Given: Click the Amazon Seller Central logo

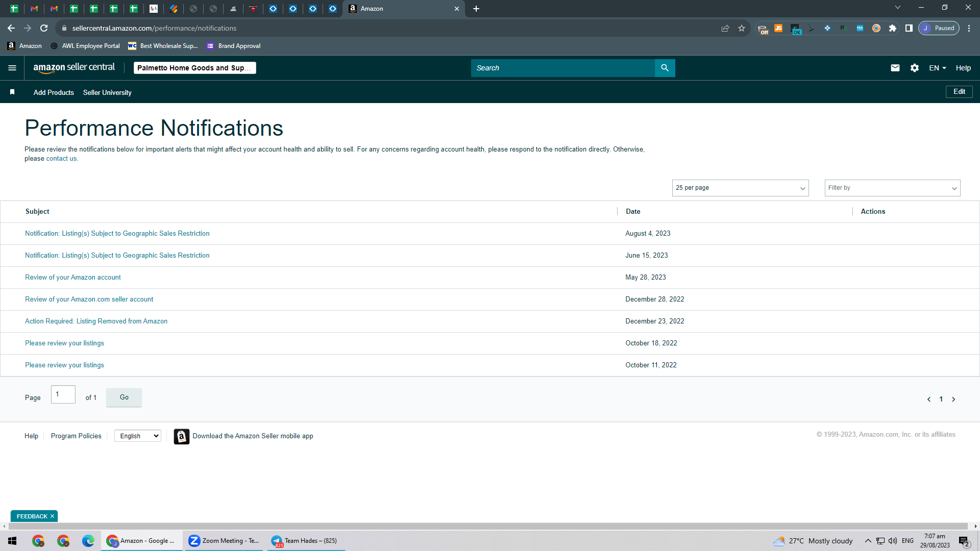Looking at the screenshot, I should coord(74,68).
